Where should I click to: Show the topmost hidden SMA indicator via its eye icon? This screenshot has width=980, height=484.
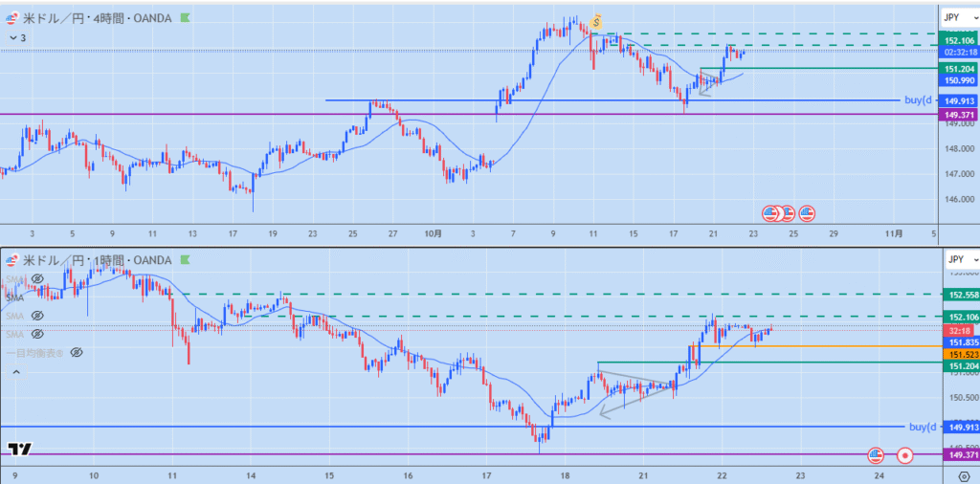[x=37, y=278]
